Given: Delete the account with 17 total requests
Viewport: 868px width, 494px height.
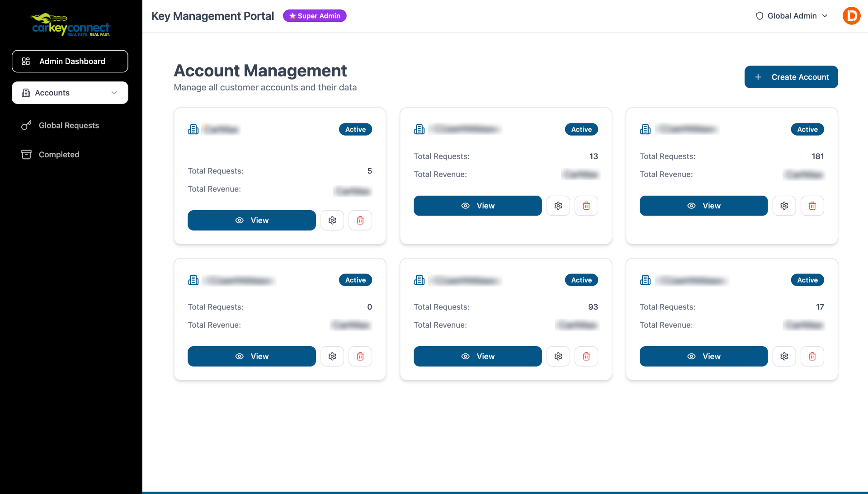Looking at the screenshot, I should coord(812,356).
